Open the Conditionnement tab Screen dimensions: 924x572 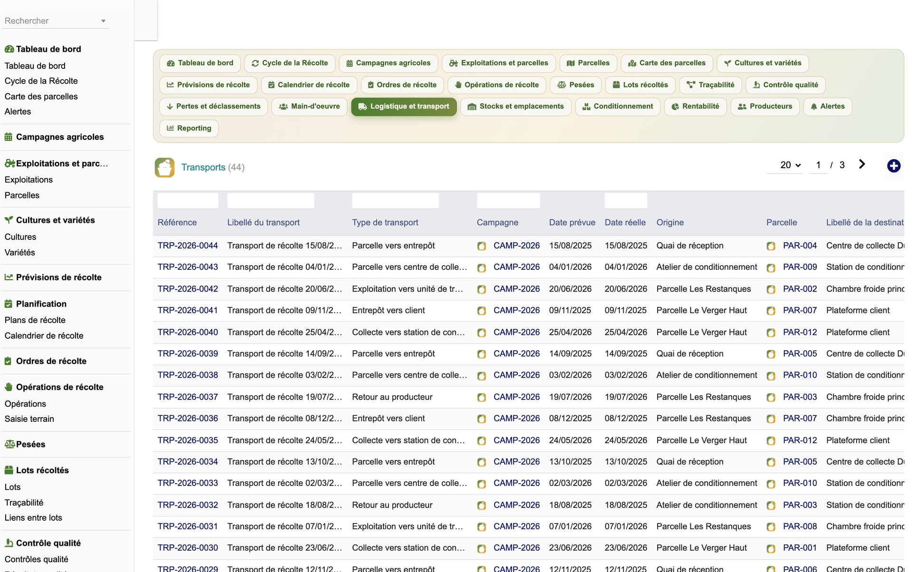(618, 106)
